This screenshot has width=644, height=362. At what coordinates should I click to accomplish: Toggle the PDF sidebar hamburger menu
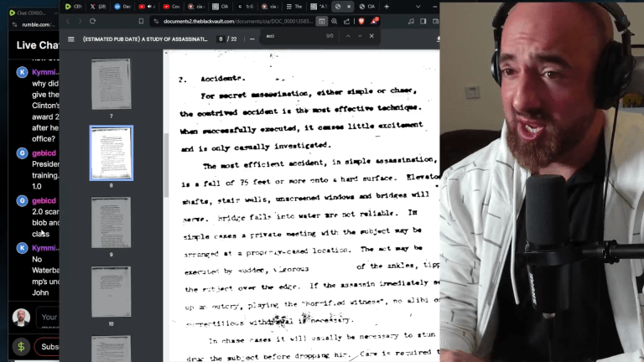(x=71, y=39)
